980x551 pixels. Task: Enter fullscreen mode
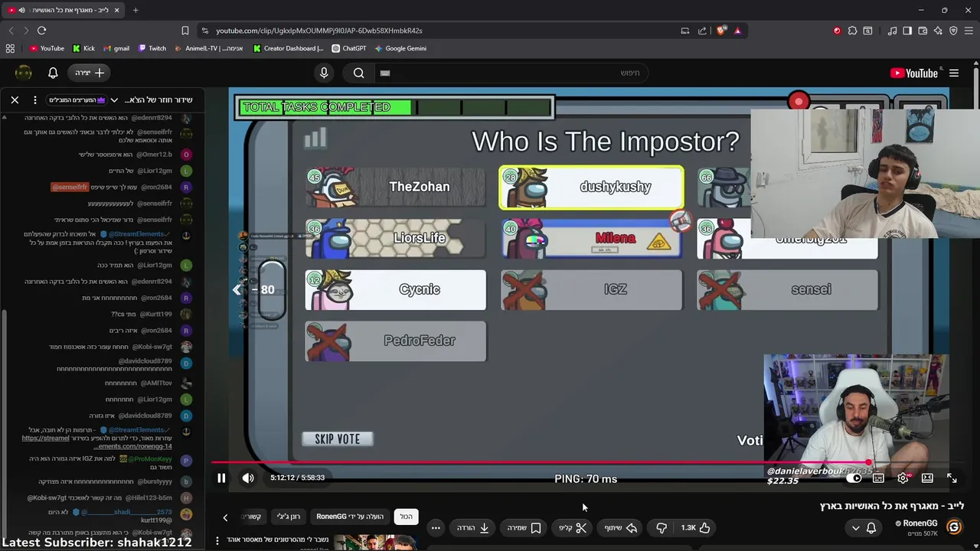952,478
